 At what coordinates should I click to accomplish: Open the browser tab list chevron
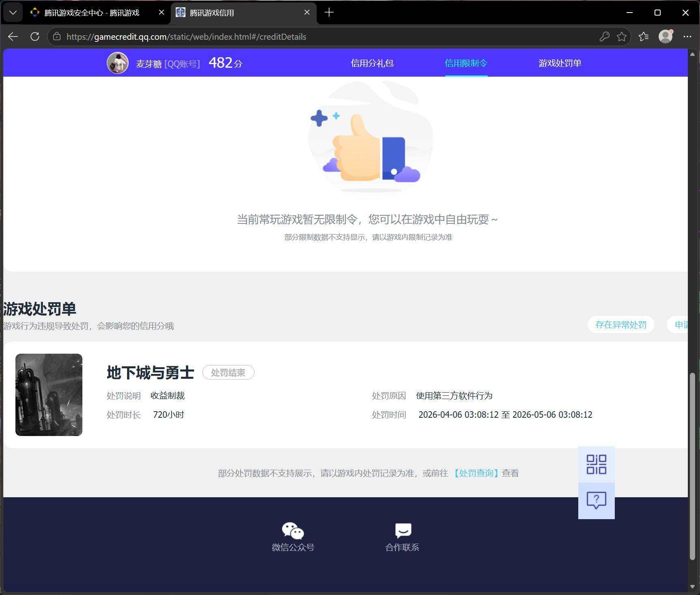point(13,13)
